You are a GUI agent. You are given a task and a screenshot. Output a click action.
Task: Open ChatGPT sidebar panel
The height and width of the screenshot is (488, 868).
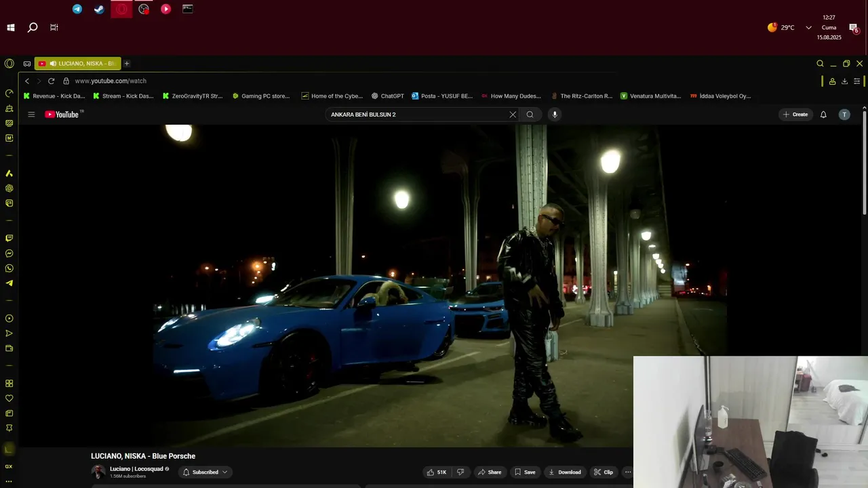point(9,188)
